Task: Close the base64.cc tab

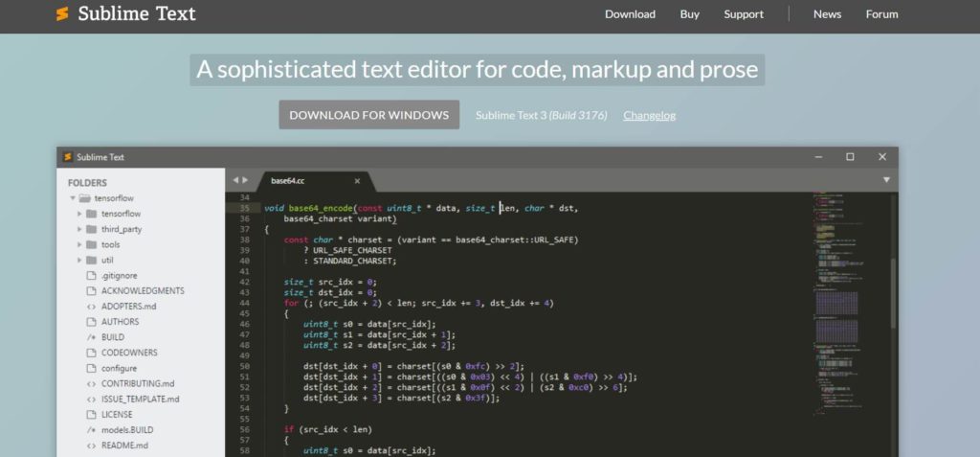Action: (x=358, y=181)
